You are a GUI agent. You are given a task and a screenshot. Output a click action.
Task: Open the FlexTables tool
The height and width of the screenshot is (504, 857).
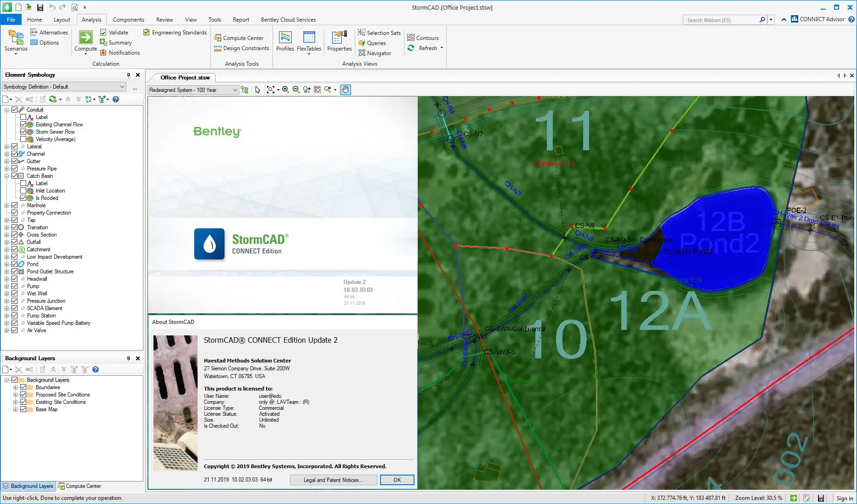pos(309,38)
